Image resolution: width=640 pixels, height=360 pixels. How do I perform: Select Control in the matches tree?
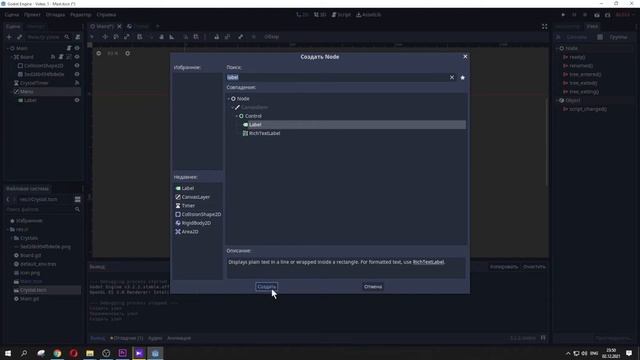(253, 116)
